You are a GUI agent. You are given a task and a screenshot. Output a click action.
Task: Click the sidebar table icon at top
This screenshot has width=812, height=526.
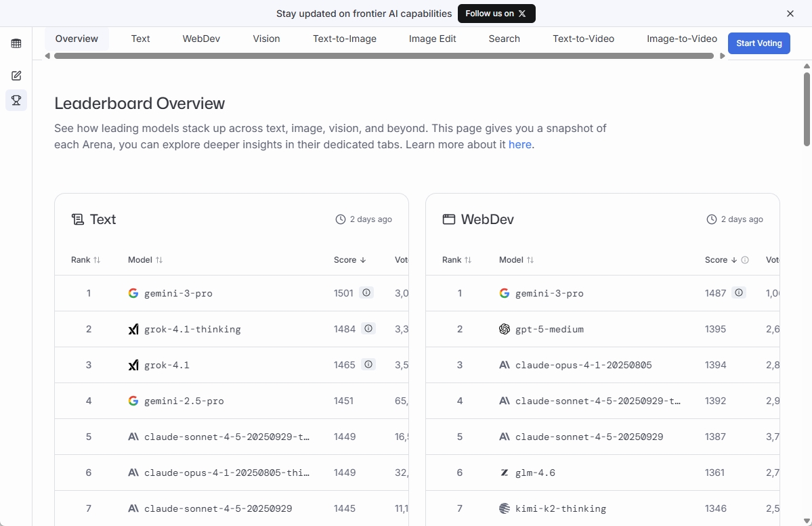16,43
